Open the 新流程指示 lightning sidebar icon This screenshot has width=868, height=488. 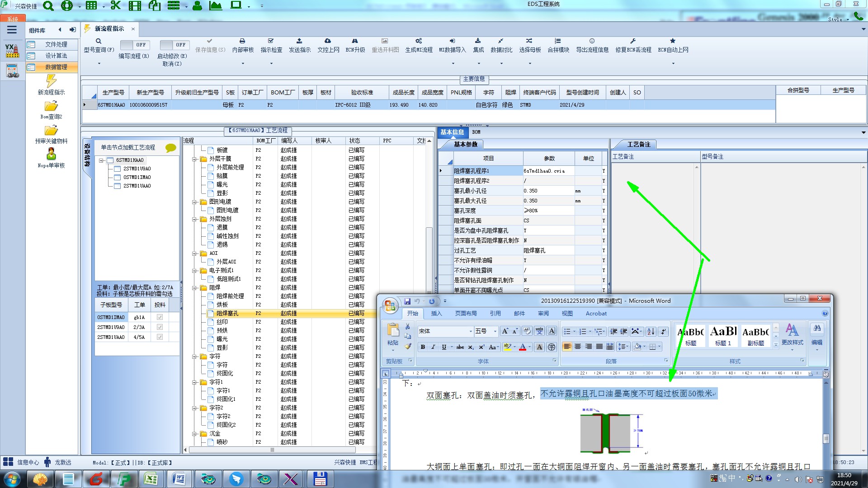[x=51, y=81]
